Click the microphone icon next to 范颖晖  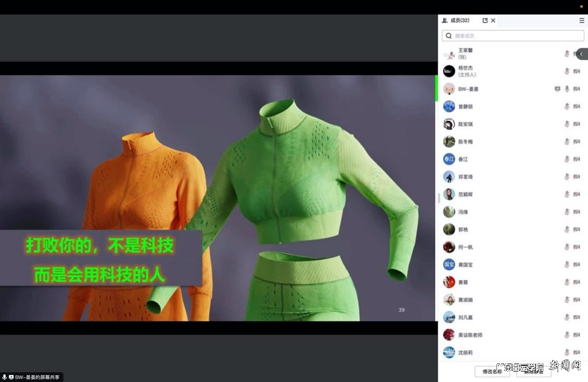[x=567, y=194]
